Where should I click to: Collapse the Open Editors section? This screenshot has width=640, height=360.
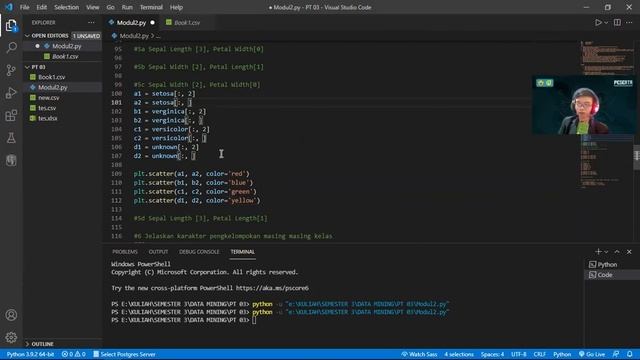coord(50,36)
